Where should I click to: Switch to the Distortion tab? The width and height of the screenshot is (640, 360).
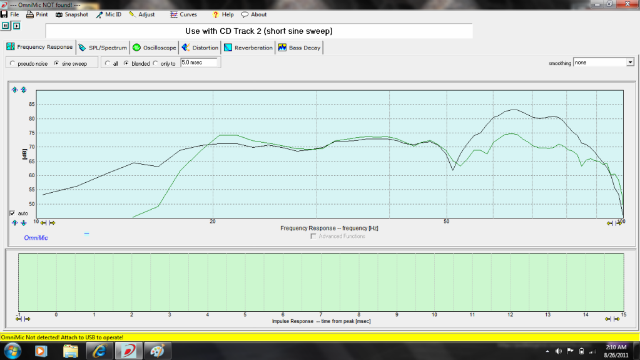click(x=200, y=48)
